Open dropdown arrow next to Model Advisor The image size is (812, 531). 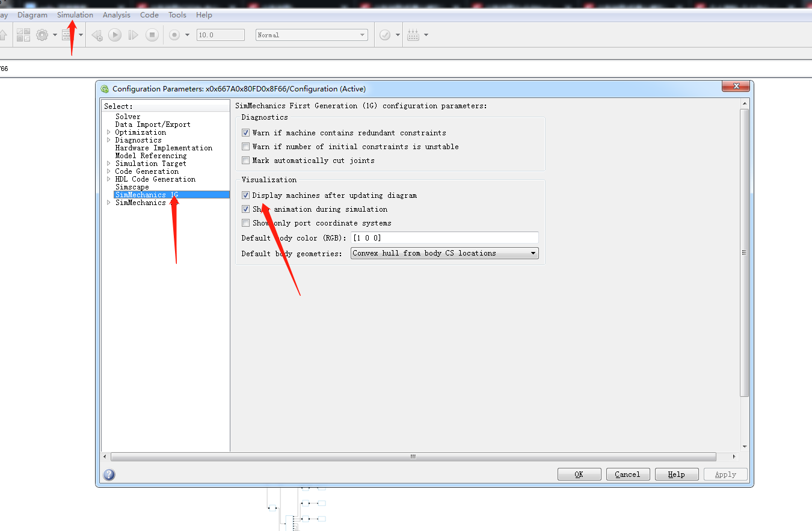(398, 35)
